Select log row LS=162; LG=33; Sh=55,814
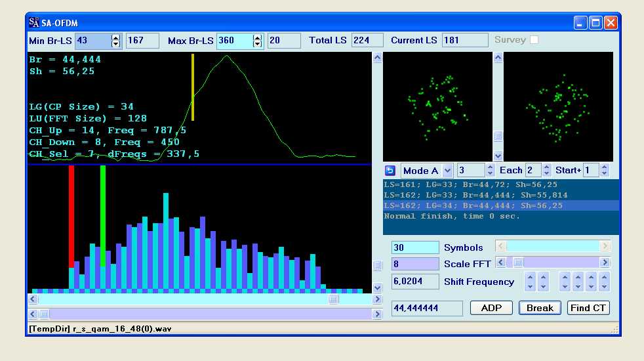644x361 pixels. tap(500, 195)
